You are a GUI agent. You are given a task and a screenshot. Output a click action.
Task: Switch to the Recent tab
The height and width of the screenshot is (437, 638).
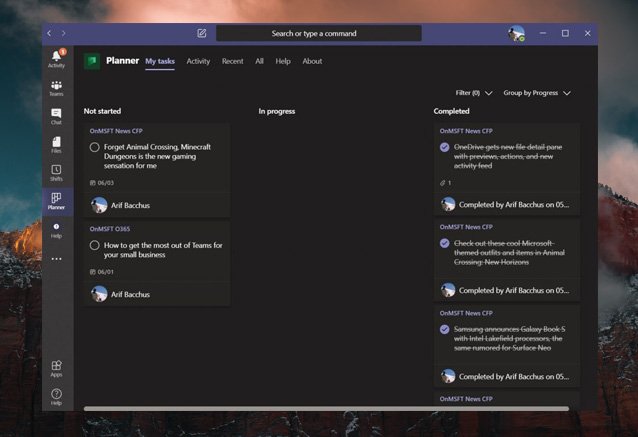(x=232, y=61)
